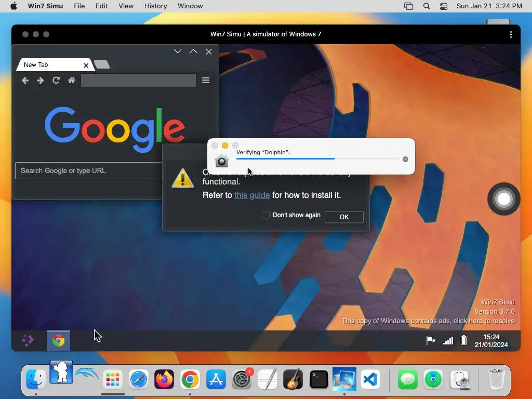Open a new blank tab in Chrome
Screen dimensions: 532x399
coord(101,64)
